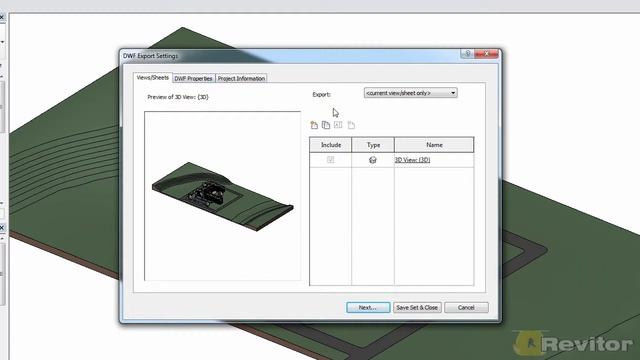The height and width of the screenshot is (360, 640).
Task: Toggle Include checkbox for 3D View row
Action: tap(331, 160)
